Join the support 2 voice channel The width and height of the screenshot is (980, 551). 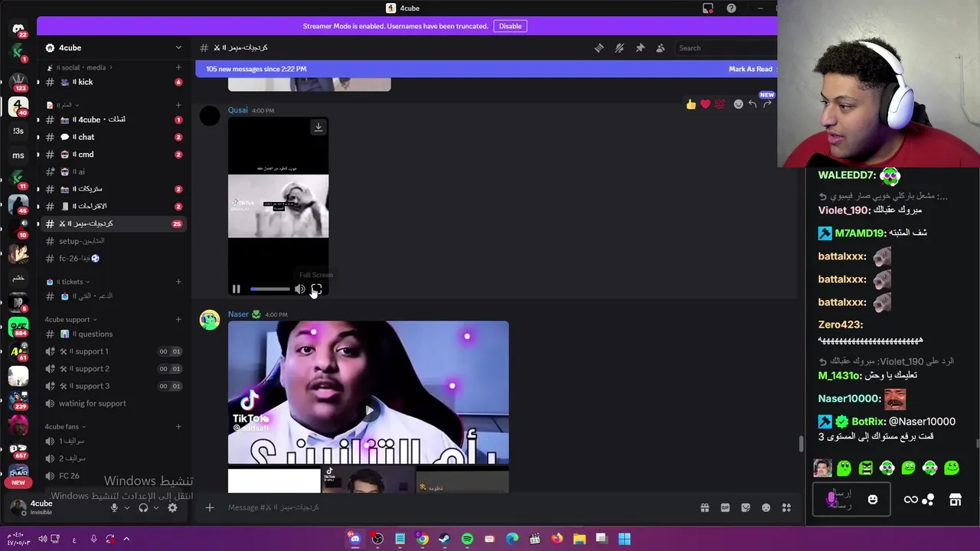113,369
